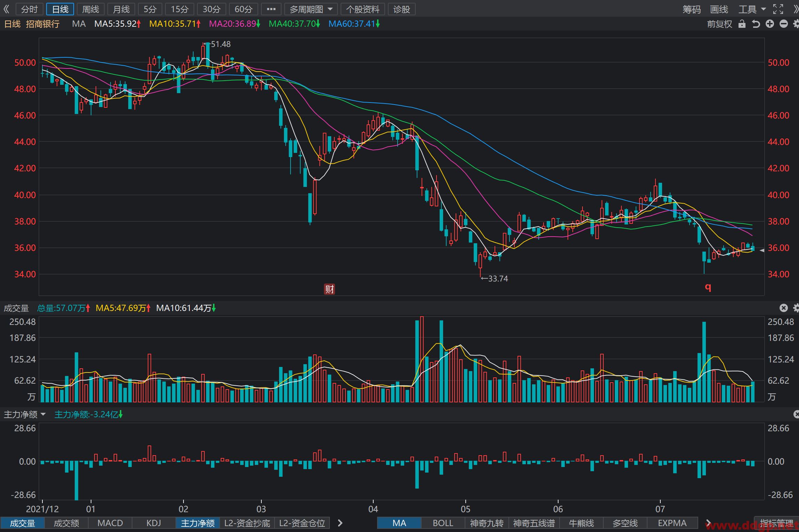Select 成交额 sub-indicator tab
Image resolution: width=799 pixels, height=532 pixels.
(x=66, y=523)
